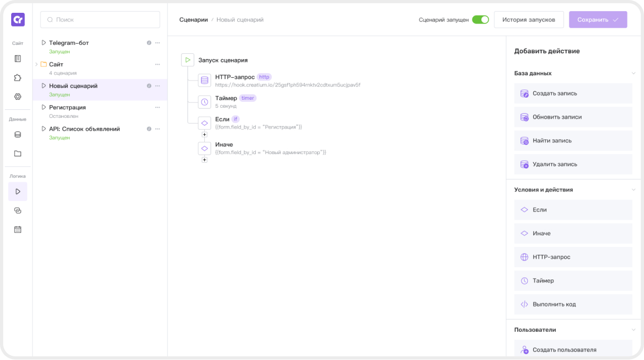Click the История запусков button
Screen dimensions: 644x360
click(x=528, y=20)
